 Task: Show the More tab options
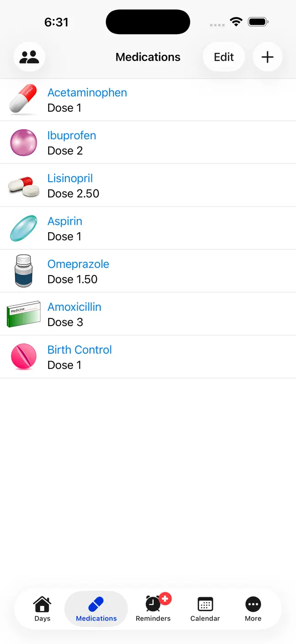[x=253, y=609]
